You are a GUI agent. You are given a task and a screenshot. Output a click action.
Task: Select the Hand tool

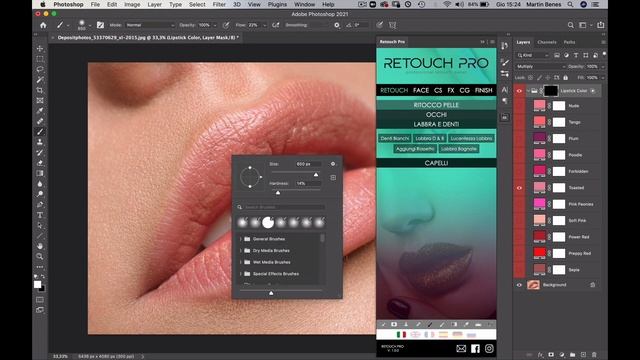click(40, 246)
